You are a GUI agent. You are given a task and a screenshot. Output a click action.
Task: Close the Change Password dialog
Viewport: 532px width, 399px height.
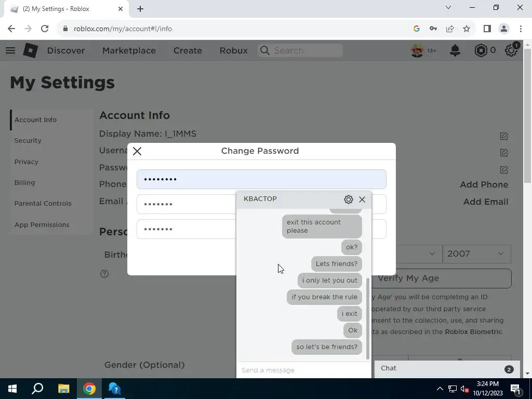coord(137,151)
